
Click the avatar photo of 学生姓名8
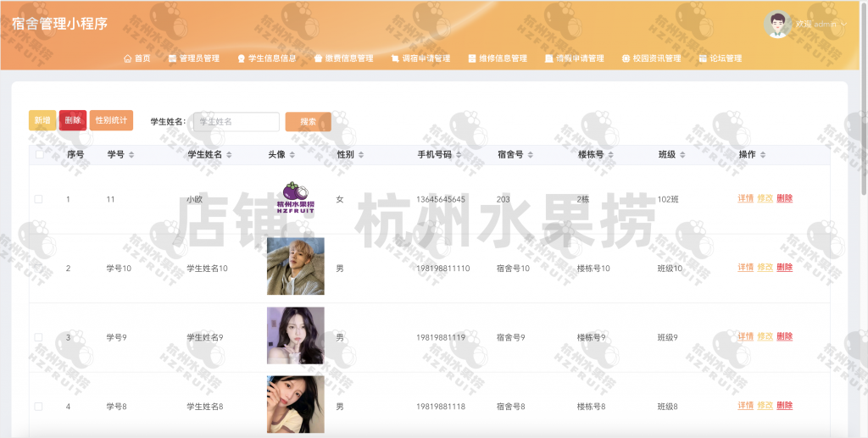coord(296,404)
